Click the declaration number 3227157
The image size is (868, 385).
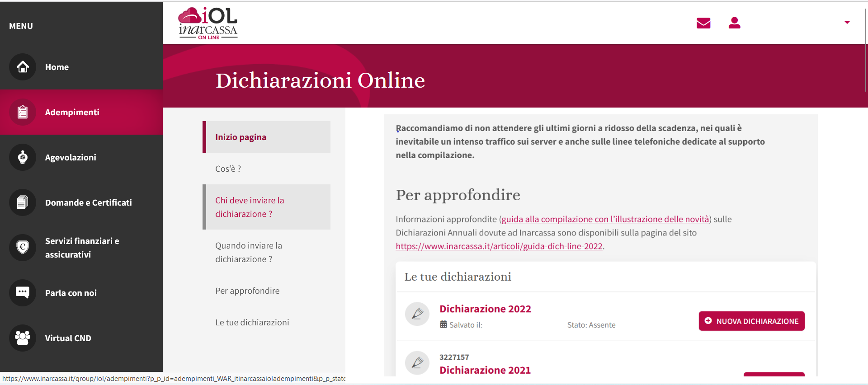(454, 357)
